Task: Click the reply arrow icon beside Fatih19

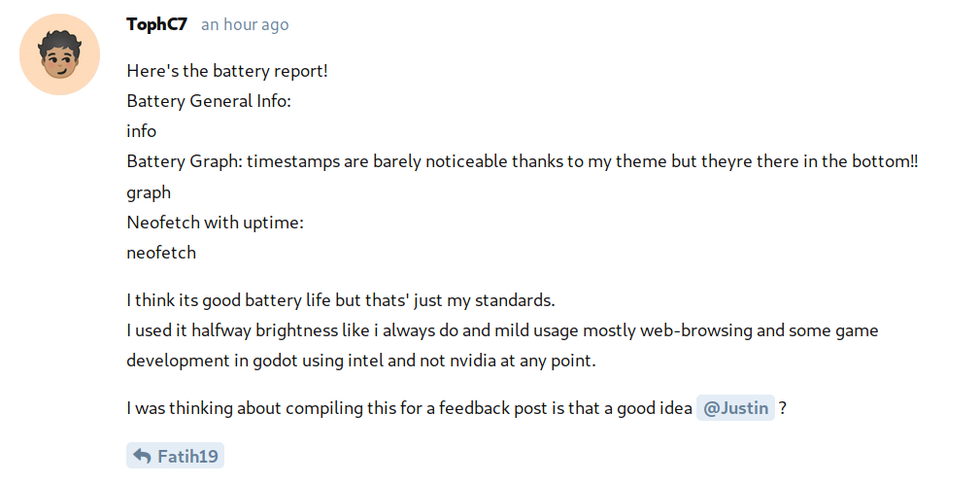Action: 142,456
